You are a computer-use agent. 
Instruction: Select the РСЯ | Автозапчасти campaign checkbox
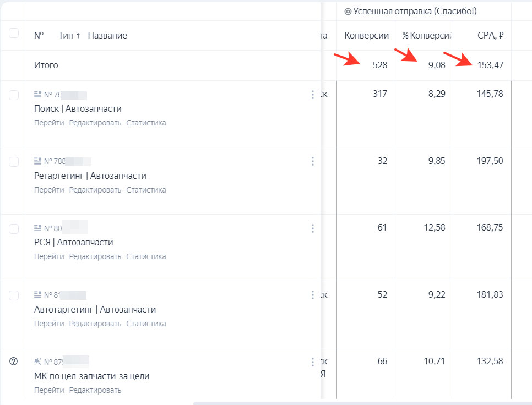pos(14,228)
